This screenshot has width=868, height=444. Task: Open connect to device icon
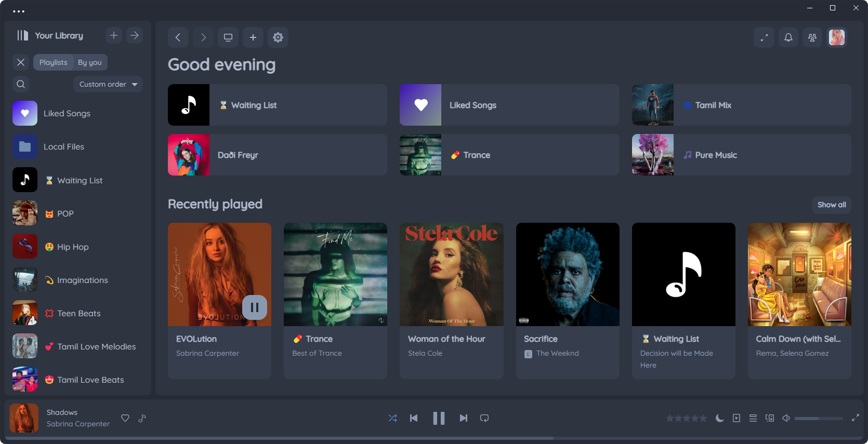(770, 418)
